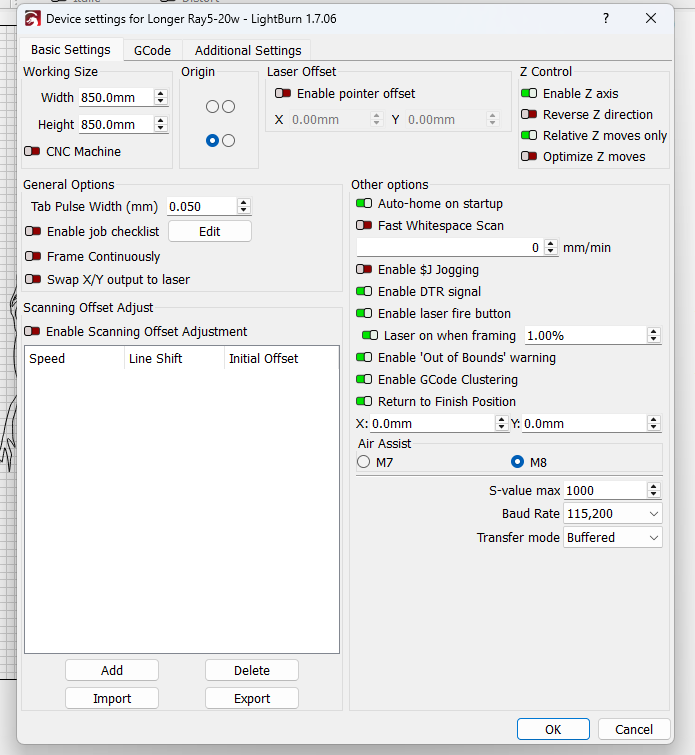Click the Delete button
Screen dimensions: 695x755
(252, 670)
